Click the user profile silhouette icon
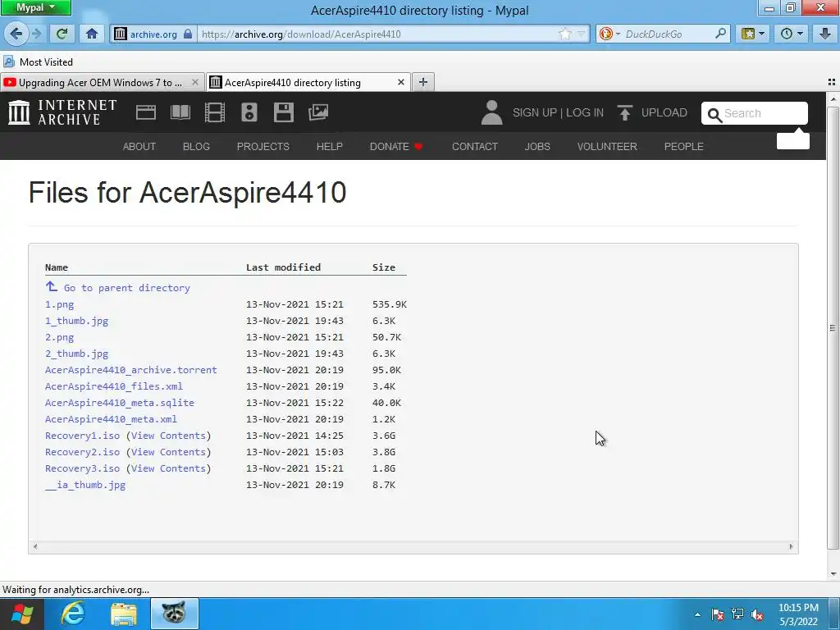This screenshot has width=840, height=630. click(491, 112)
